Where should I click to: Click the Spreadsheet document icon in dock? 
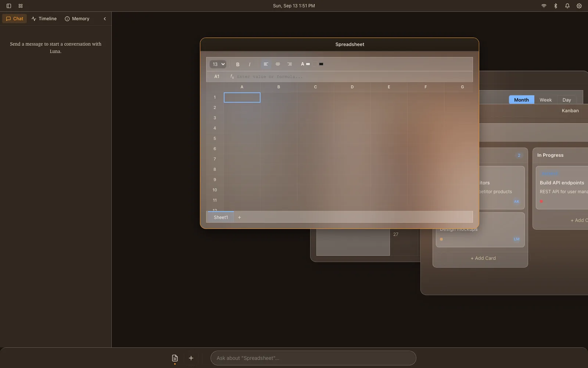tap(175, 358)
